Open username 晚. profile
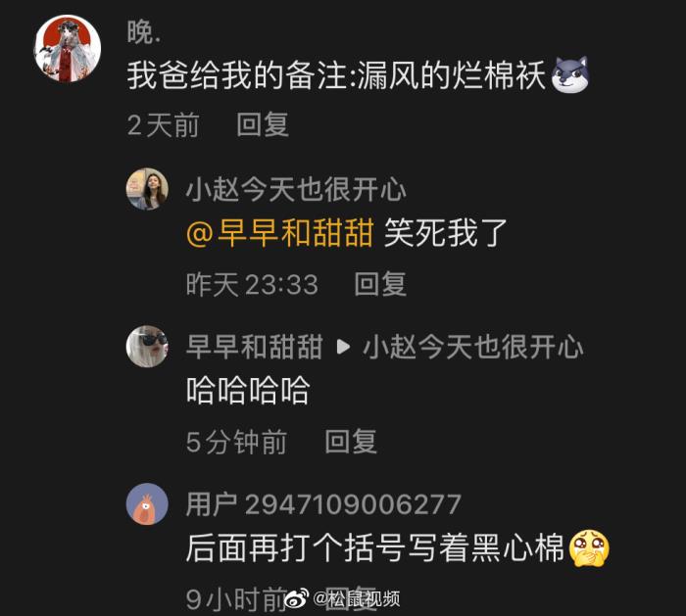686x616 pixels. [144, 32]
